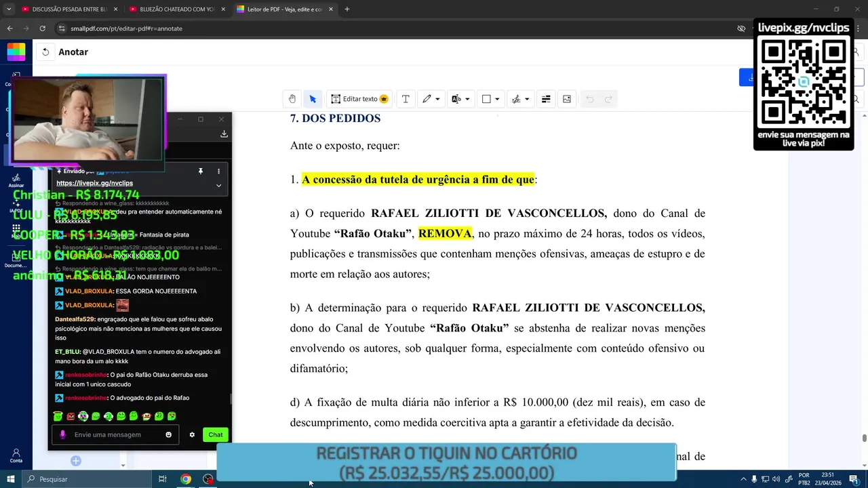Click the purple microphone icon in chat
Screen dimensions: 868x488
tap(63, 434)
